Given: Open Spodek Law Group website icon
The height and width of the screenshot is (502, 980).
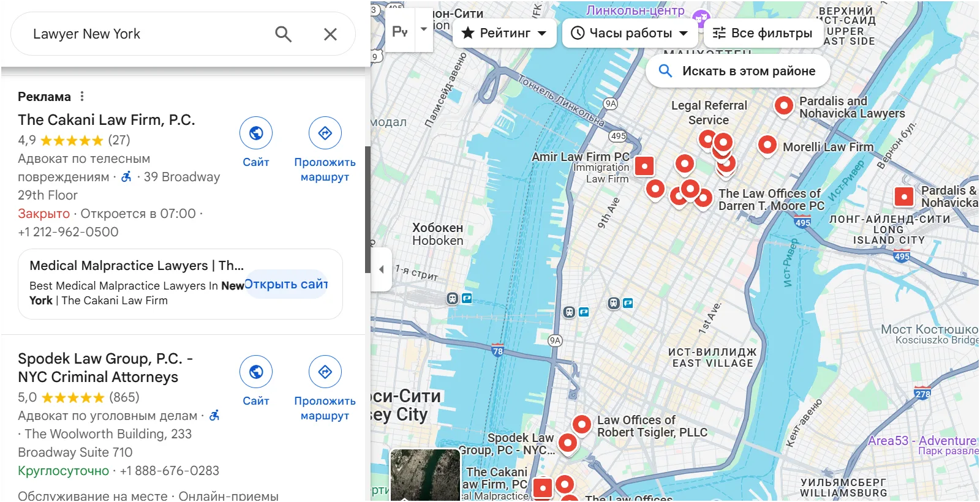Looking at the screenshot, I should point(256,372).
